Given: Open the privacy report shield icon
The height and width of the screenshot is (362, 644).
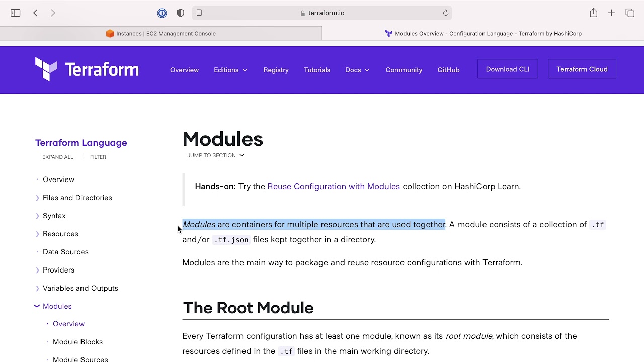Looking at the screenshot, I should coord(181,13).
